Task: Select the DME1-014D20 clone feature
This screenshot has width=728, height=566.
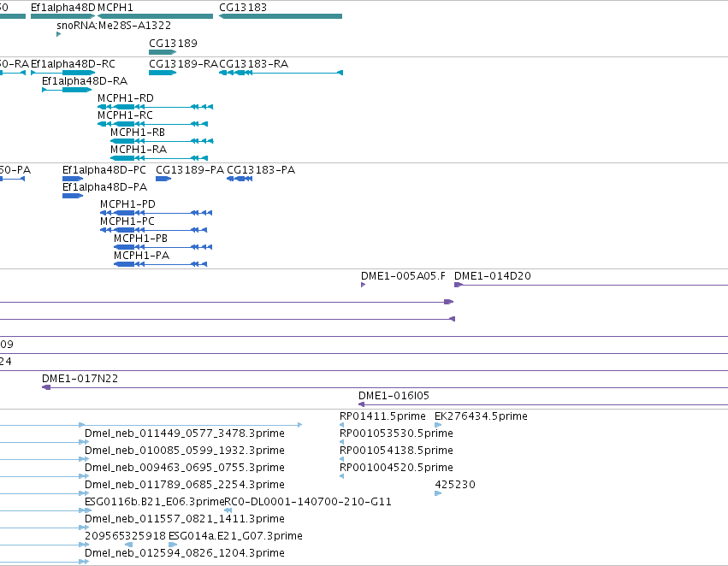Action: pyautogui.click(x=591, y=285)
